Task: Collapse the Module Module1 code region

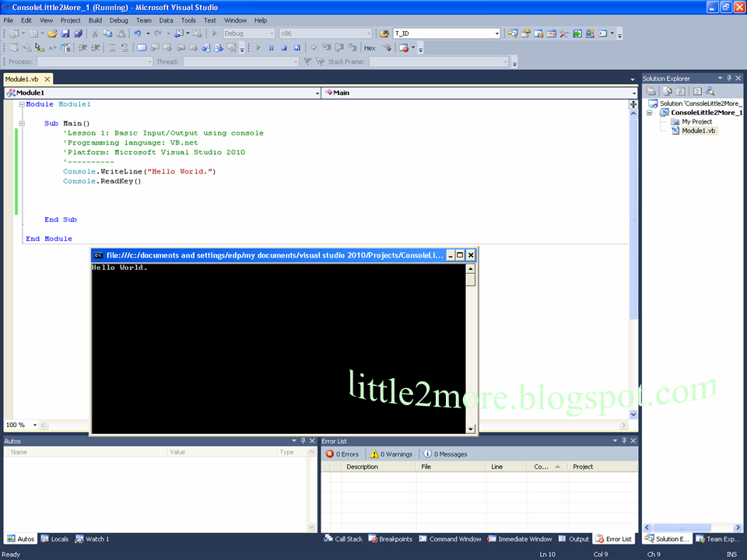Action: (x=22, y=104)
